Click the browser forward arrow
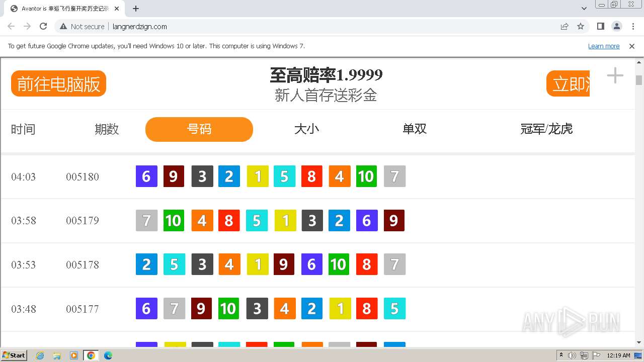This screenshot has height=362, width=644. click(27, 26)
